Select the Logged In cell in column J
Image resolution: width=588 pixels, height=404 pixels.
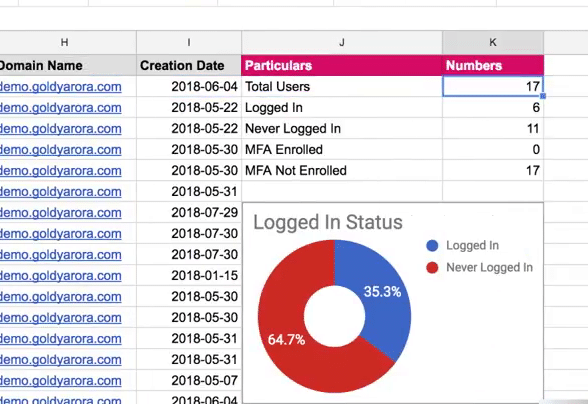coord(342,108)
